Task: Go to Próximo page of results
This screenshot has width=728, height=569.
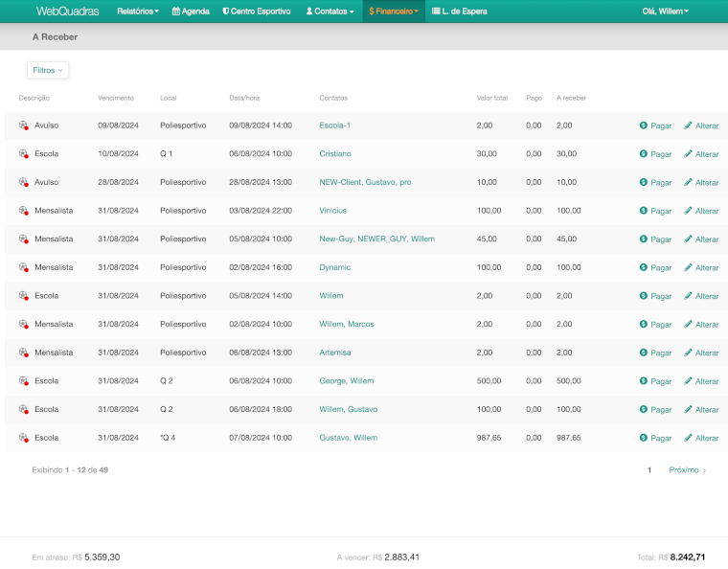Action: click(687, 470)
